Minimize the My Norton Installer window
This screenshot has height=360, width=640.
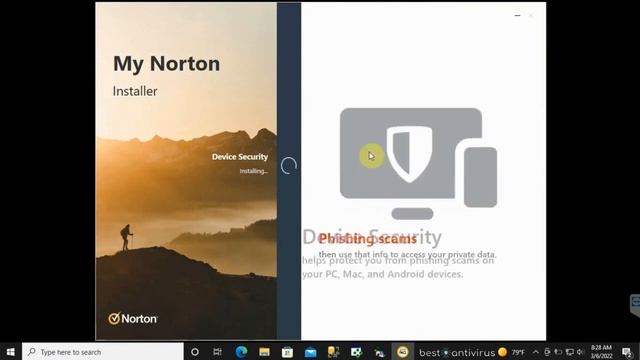517,16
